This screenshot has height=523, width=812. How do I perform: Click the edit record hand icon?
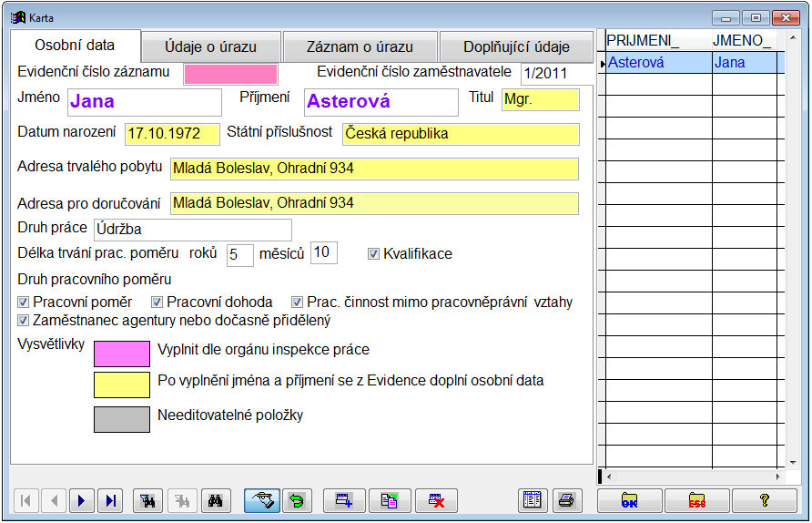click(262, 500)
